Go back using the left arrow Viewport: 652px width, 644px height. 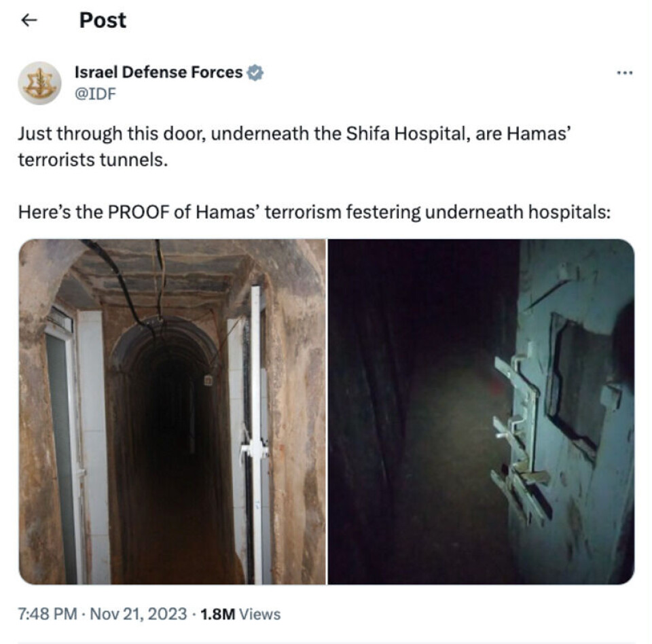[29, 20]
